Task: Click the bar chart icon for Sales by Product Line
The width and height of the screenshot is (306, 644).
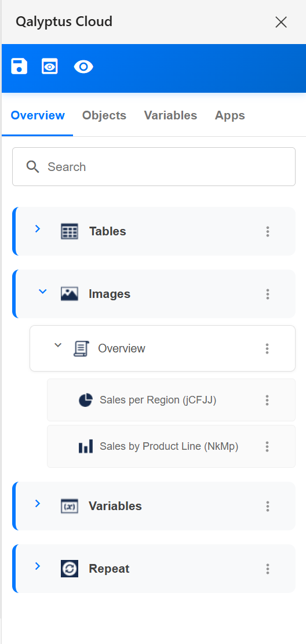Action: coord(85,446)
